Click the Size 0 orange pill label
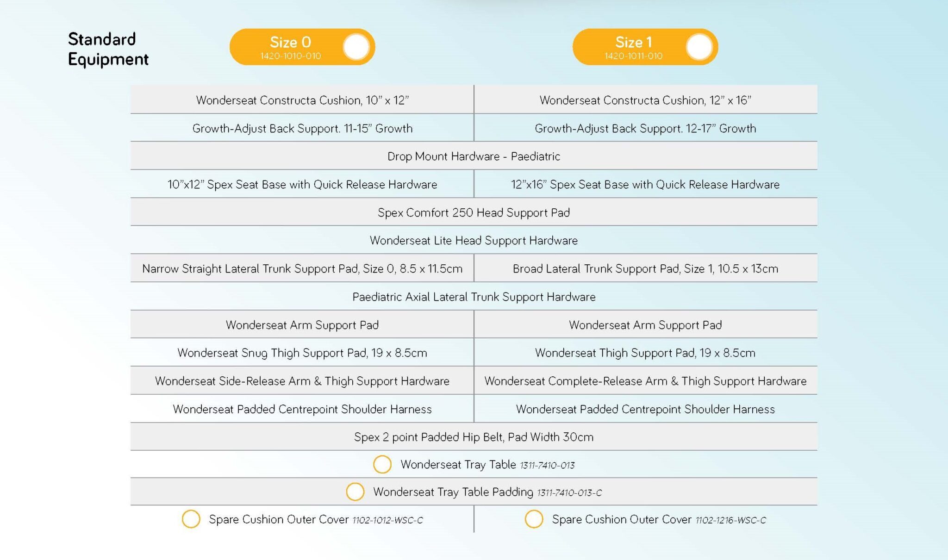This screenshot has width=948, height=560. [x=290, y=47]
